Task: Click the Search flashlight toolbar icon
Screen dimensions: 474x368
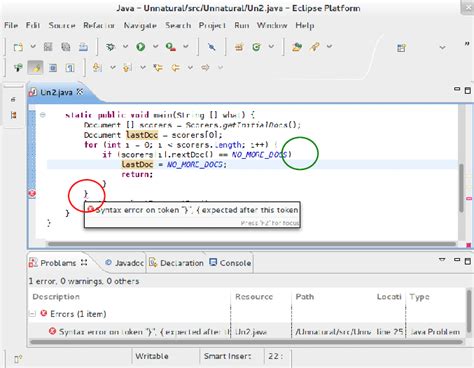Action: click(314, 47)
